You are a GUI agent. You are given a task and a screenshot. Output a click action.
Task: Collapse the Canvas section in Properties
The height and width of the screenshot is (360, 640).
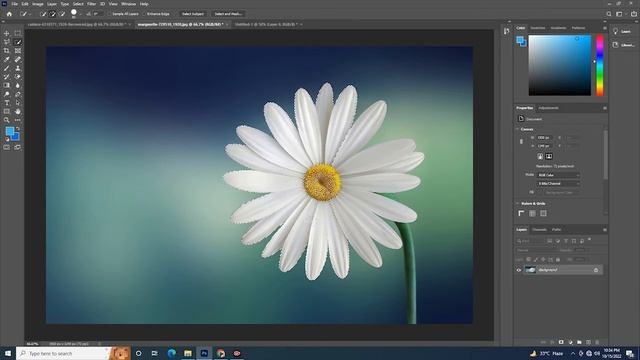pyautogui.click(x=518, y=129)
